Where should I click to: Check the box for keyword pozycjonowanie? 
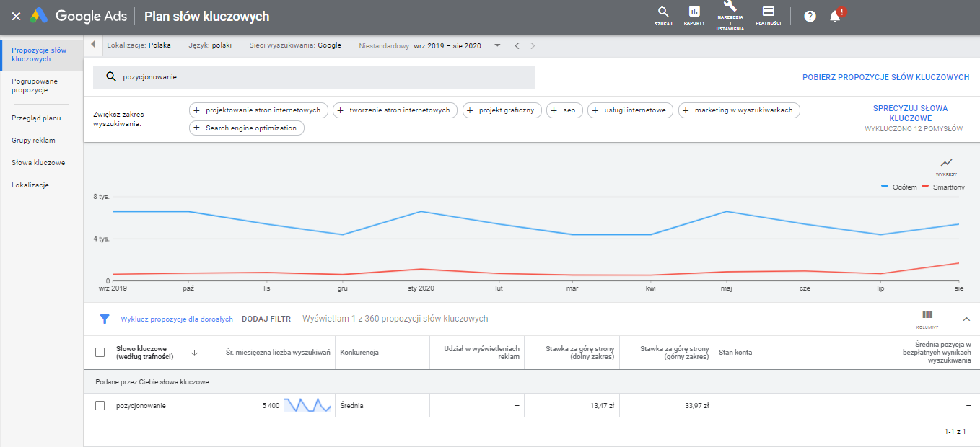tap(100, 405)
